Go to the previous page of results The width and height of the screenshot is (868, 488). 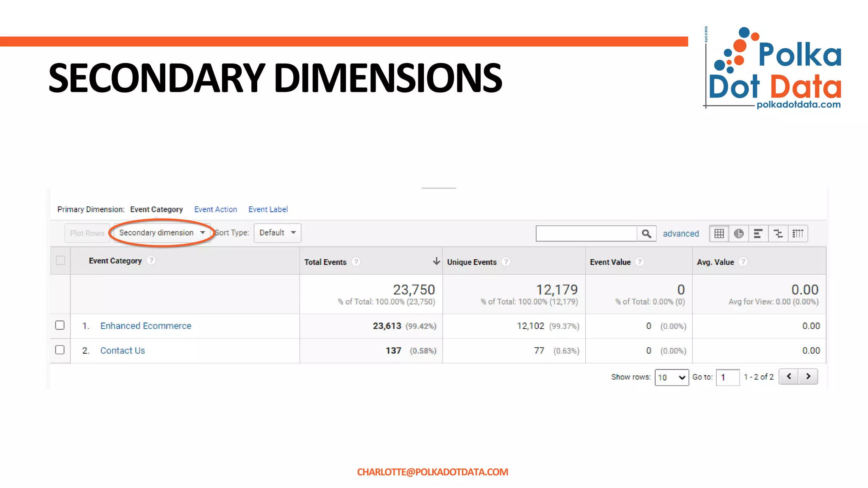pyautogui.click(x=789, y=376)
